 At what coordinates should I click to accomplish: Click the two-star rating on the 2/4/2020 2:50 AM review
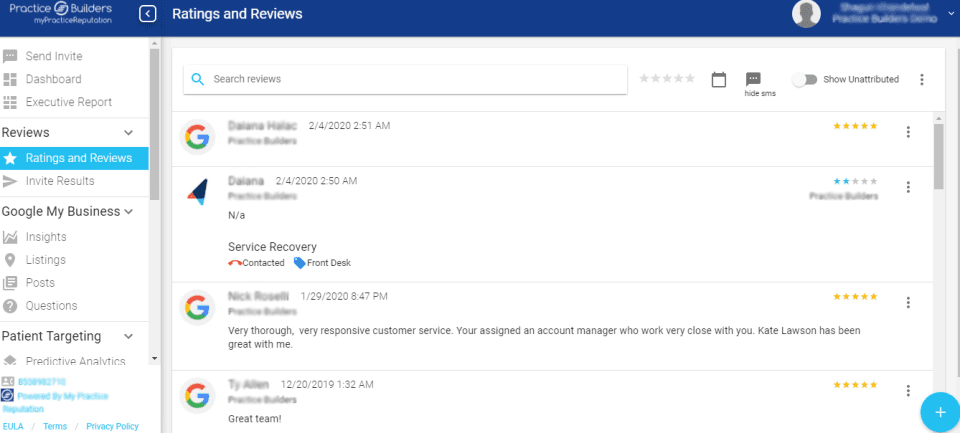(x=855, y=181)
